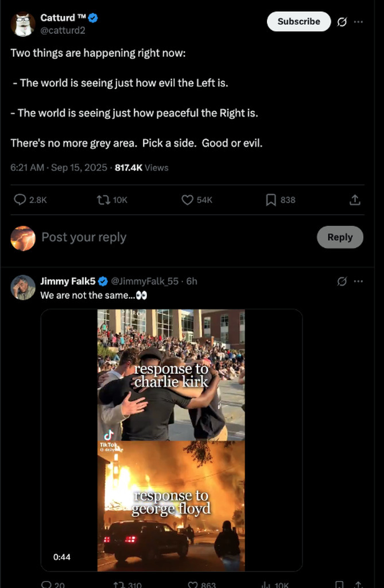The height and width of the screenshot is (588, 384).
Task: View the 817.4K Views analytics link
Action: click(141, 168)
